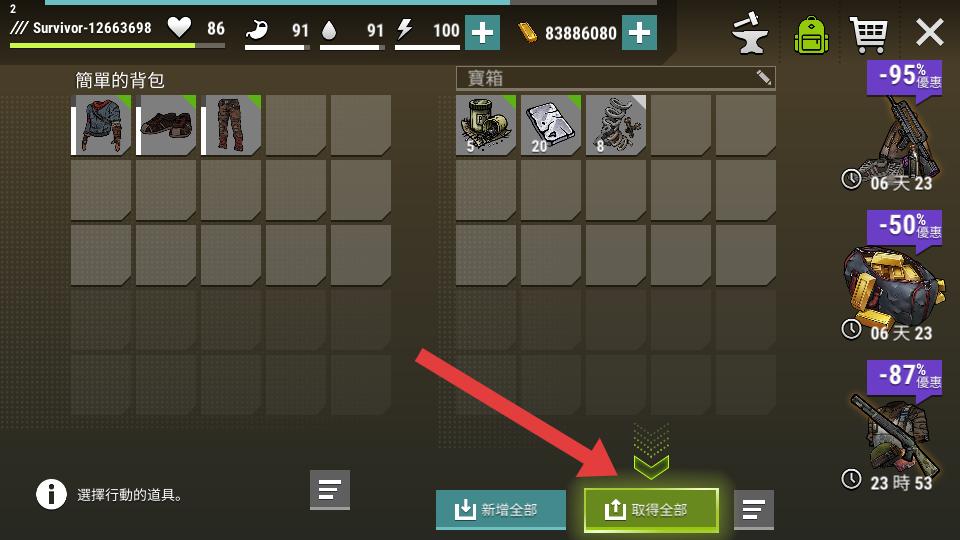Click the 新增全部 button
The height and width of the screenshot is (540, 960).
(501, 509)
